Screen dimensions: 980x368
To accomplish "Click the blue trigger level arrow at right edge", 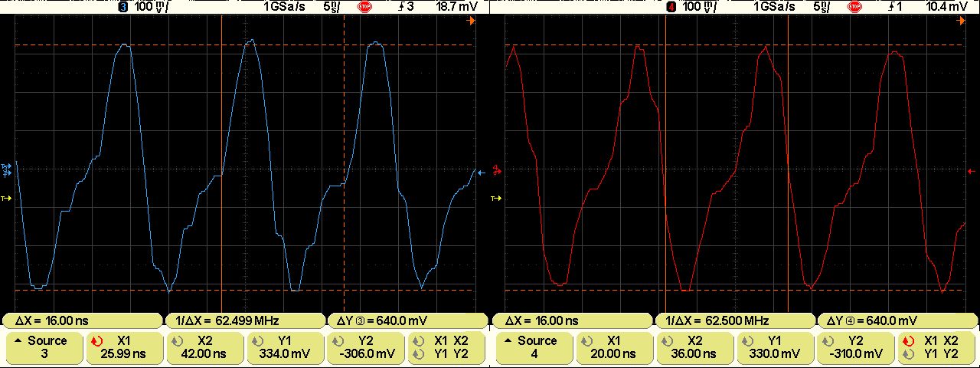I will [481, 173].
